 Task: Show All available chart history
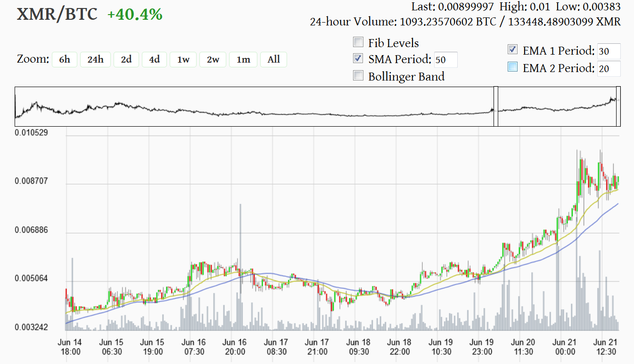pyautogui.click(x=273, y=59)
